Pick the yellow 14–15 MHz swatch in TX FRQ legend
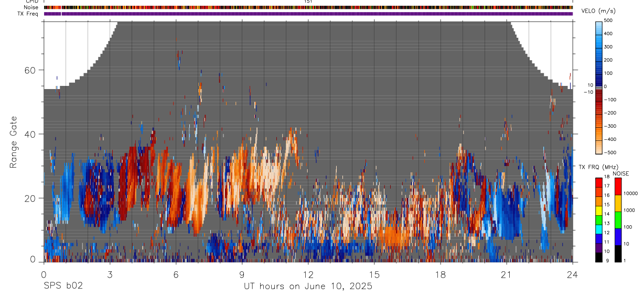644x297 pixels. pyautogui.click(x=598, y=211)
